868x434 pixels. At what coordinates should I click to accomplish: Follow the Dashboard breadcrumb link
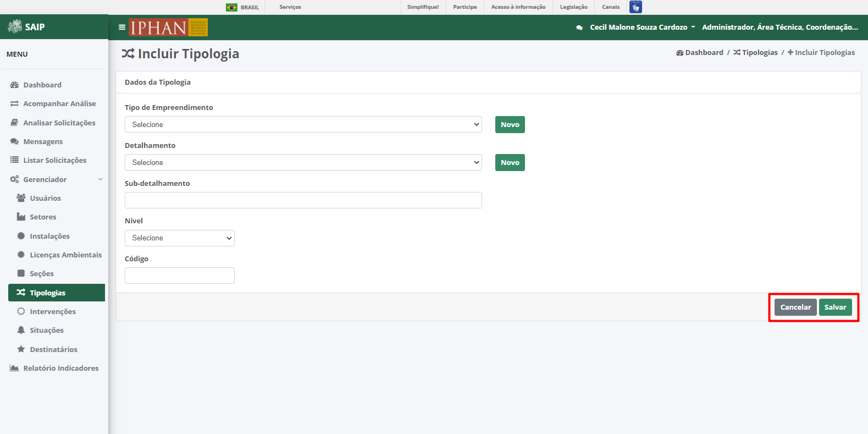[700, 53]
